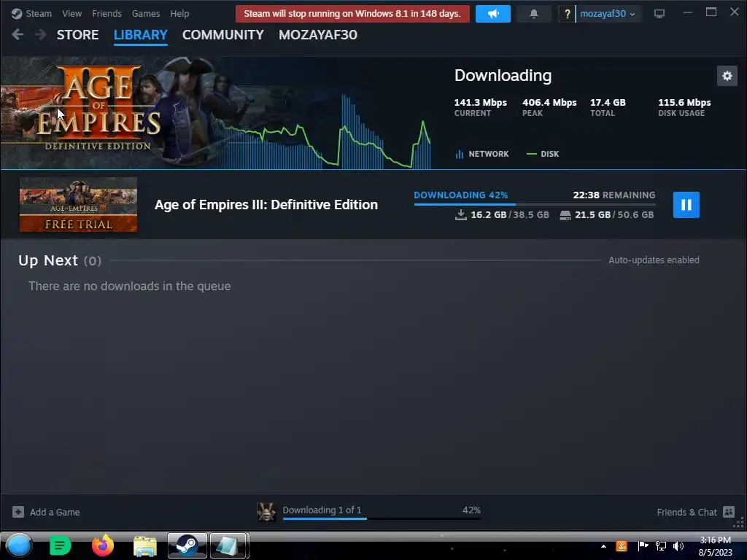Image resolution: width=747 pixels, height=560 pixels.
Task: Click the 42% label in bottom status bar
Action: (x=471, y=510)
